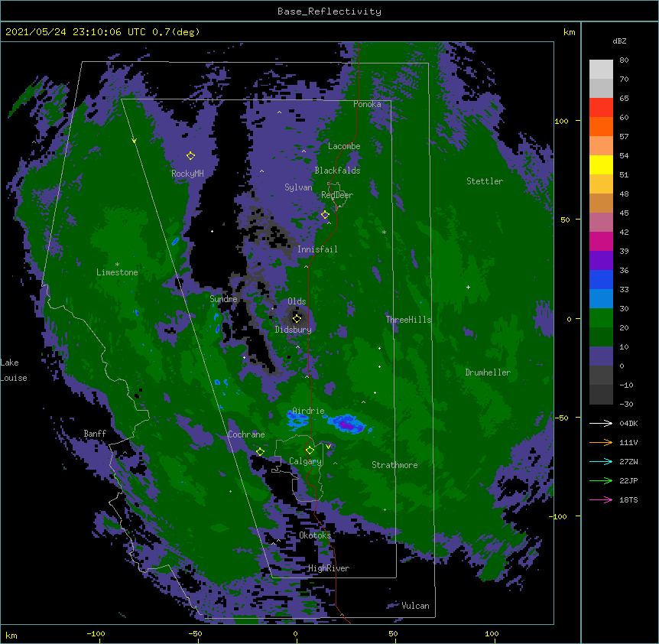Click the yellow diamond marker below RedDeer

[x=325, y=215]
